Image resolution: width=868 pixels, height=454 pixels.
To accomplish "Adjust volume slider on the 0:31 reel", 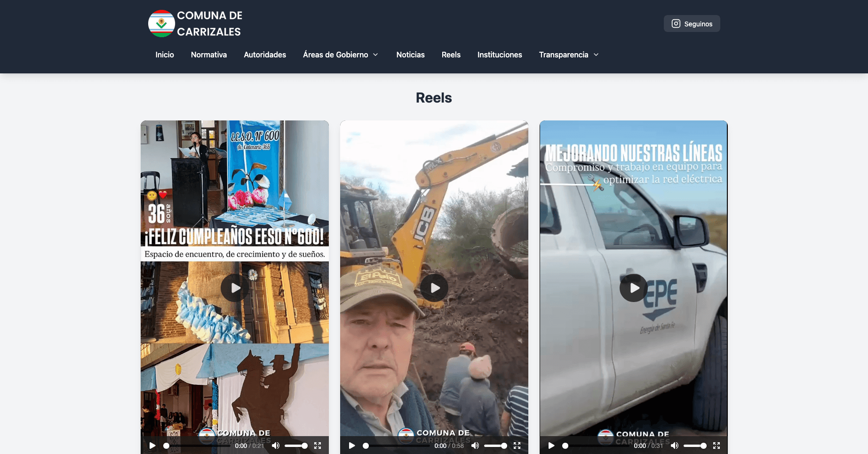I will point(695,446).
